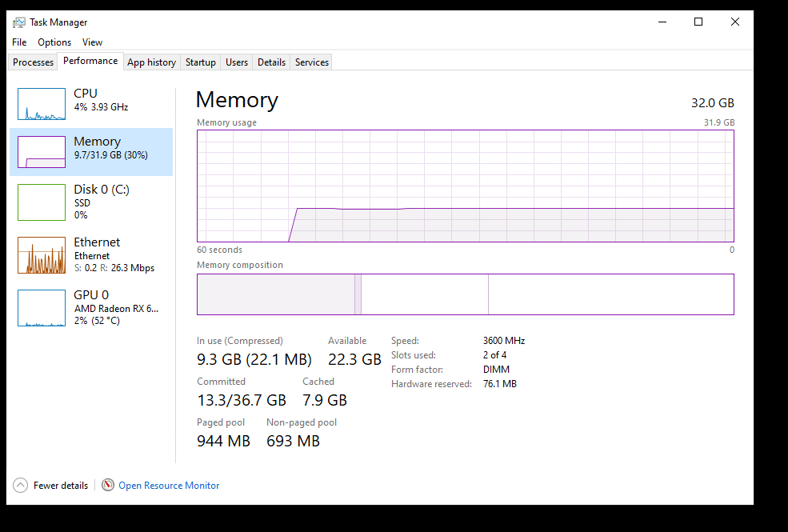Select the CPU usage mini graph
Image resolution: width=788 pixels, height=532 pixels.
pos(42,104)
